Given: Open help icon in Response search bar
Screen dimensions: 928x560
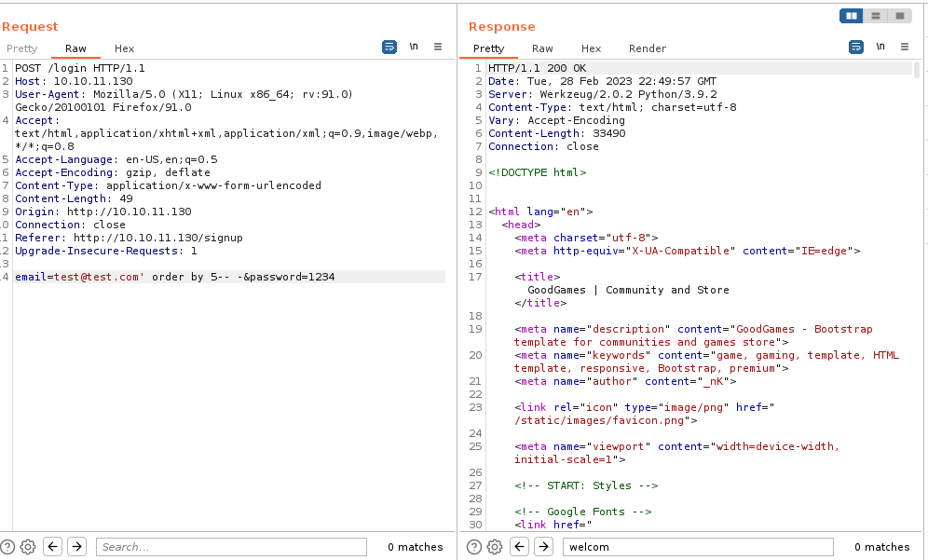Looking at the screenshot, I should click(474, 547).
